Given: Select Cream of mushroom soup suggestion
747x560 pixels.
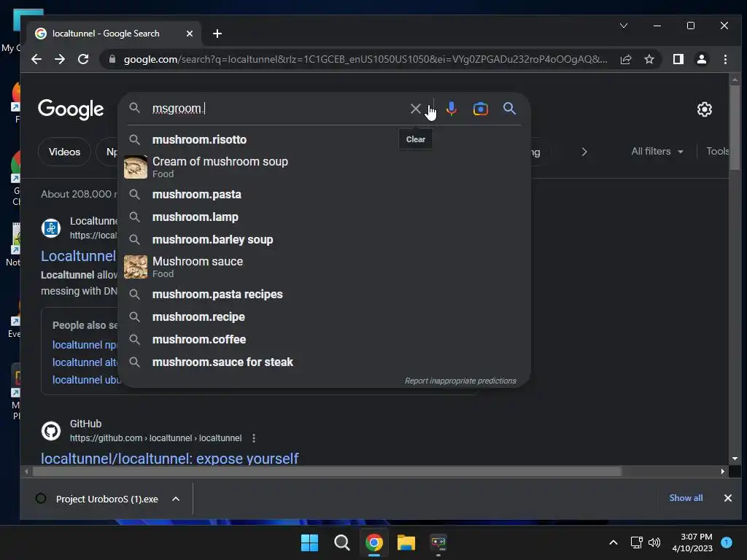Looking at the screenshot, I should pyautogui.click(x=324, y=167).
